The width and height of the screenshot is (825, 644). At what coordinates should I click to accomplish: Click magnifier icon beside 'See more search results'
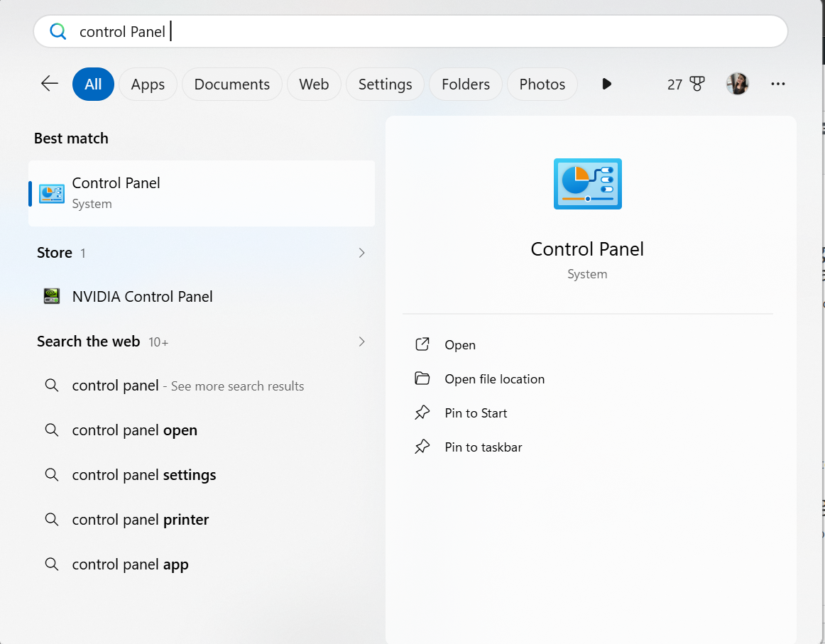(x=52, y=385)
